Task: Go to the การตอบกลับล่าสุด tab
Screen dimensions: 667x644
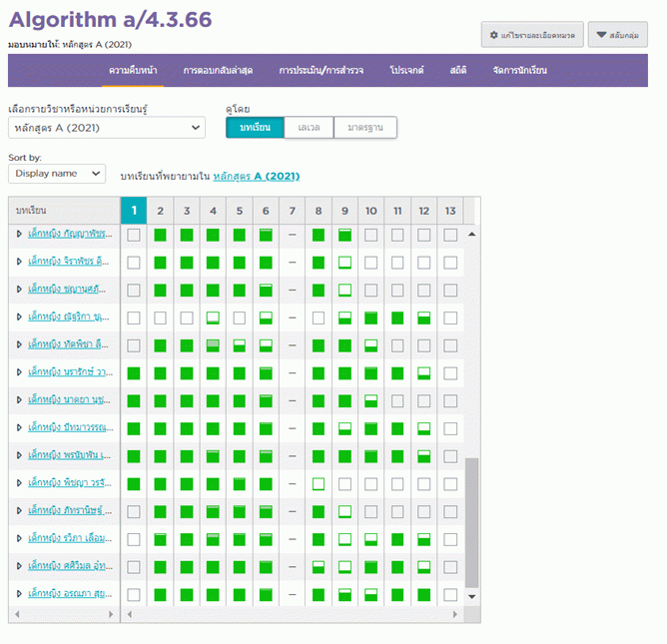Action: point(217,71)
